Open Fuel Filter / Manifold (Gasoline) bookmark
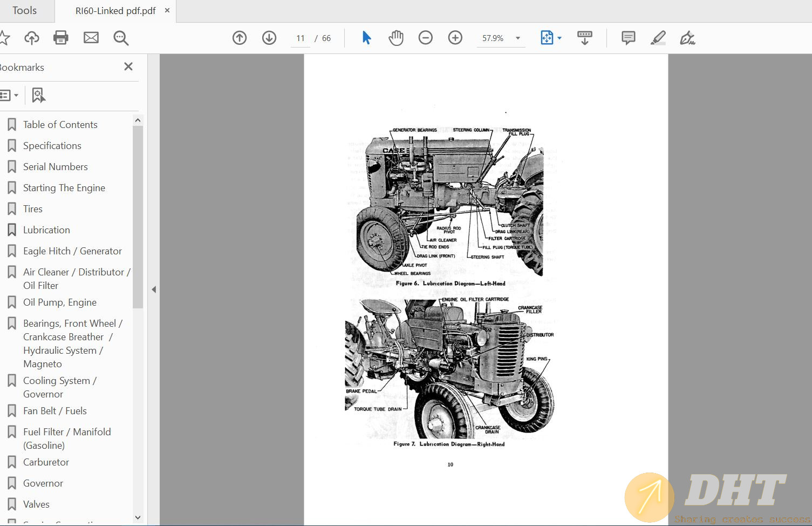Screen dimensions: 812x526 (x=67, y=439)
